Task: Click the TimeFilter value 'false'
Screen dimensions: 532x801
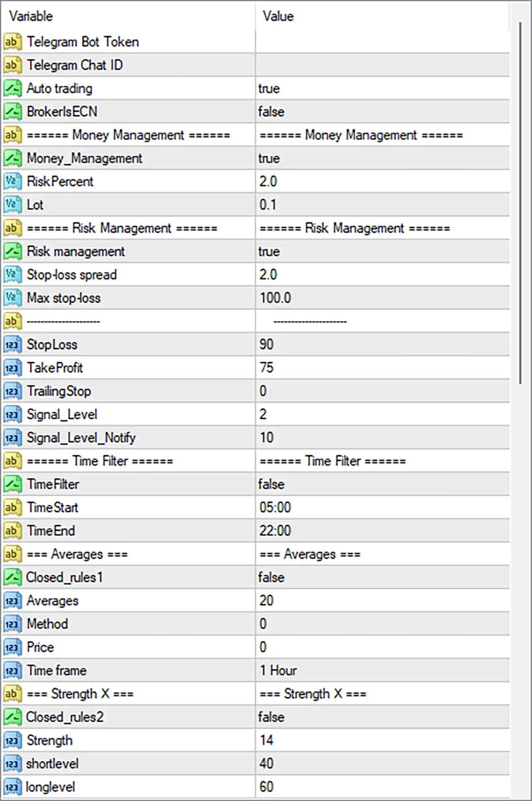Action: (x=271, y=484)
